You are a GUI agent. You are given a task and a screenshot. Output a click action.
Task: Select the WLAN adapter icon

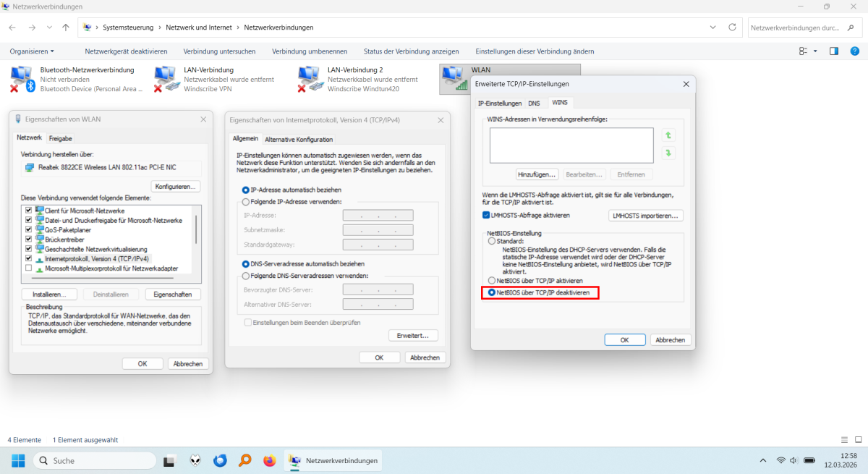pyautogui.click(x=454, y=79)
